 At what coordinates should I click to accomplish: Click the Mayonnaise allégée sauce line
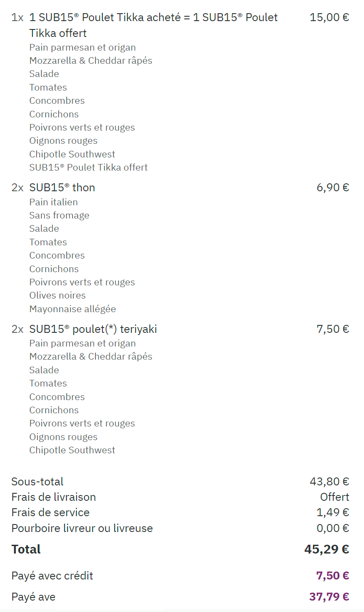tap(73, 309)
